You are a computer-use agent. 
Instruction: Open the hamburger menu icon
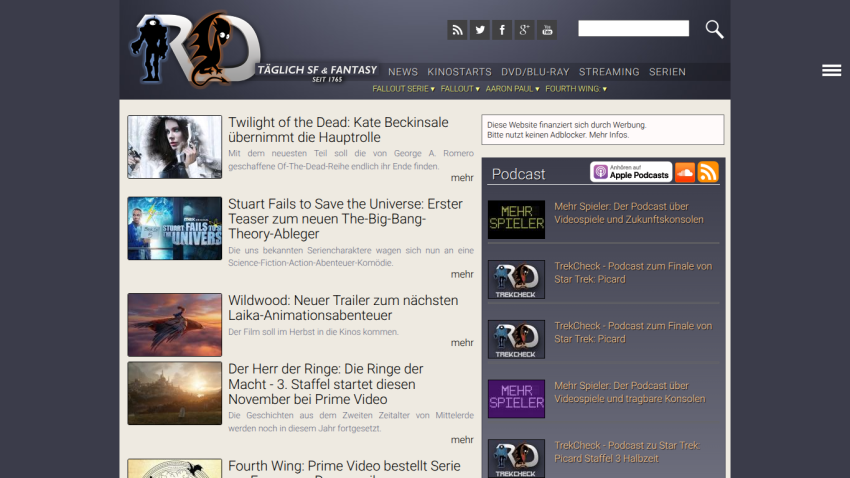(831, 70)
